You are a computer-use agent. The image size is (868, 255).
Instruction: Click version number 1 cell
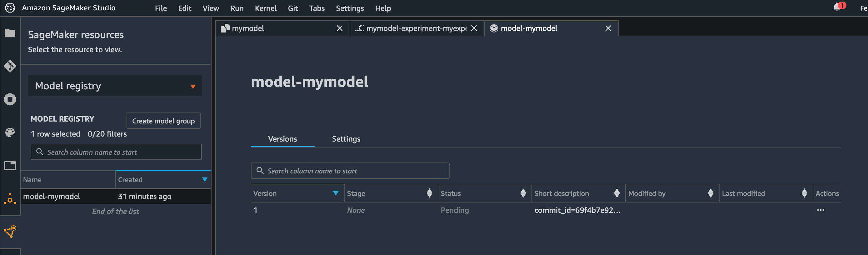point(255,210)
